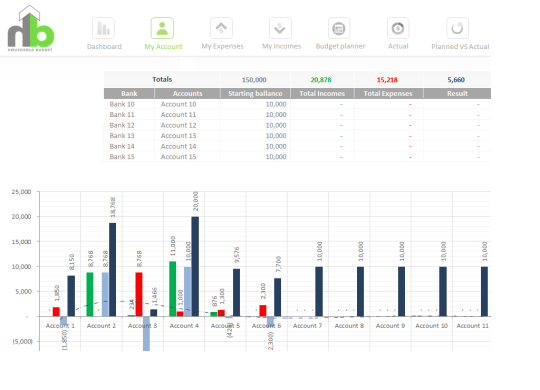Click the Totals label cell

(x=162, y=79)
